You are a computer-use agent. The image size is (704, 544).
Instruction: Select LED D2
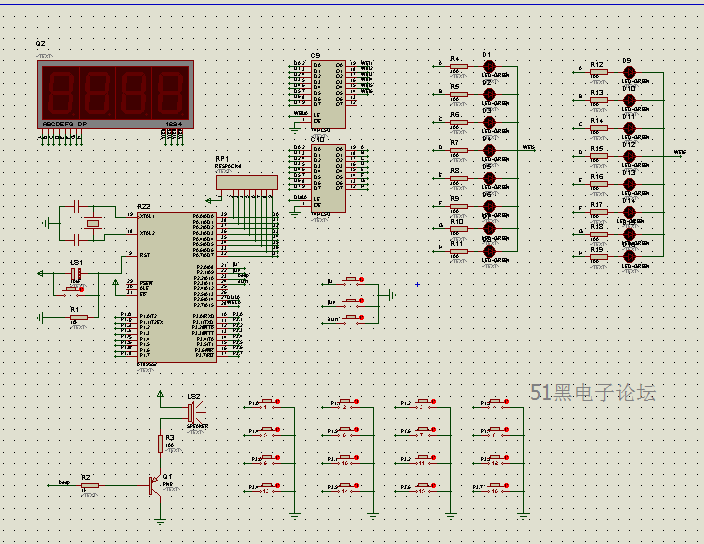[489, 94]
